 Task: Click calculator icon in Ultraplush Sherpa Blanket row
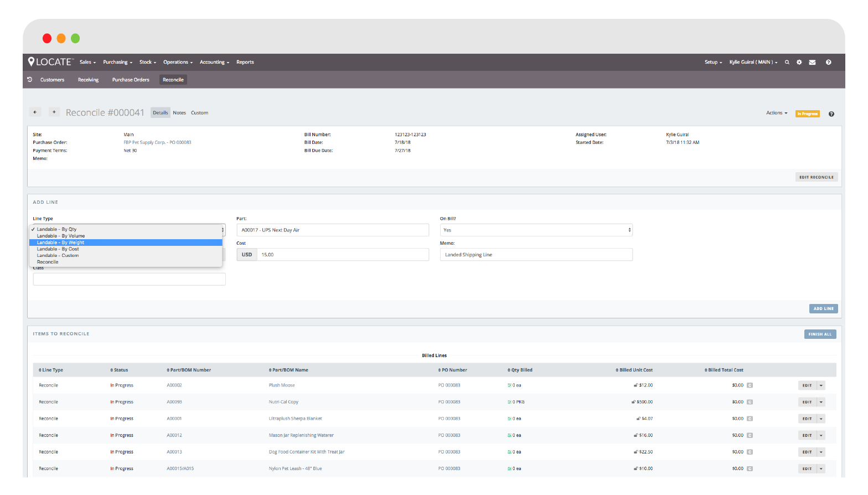tap(750, 419)
